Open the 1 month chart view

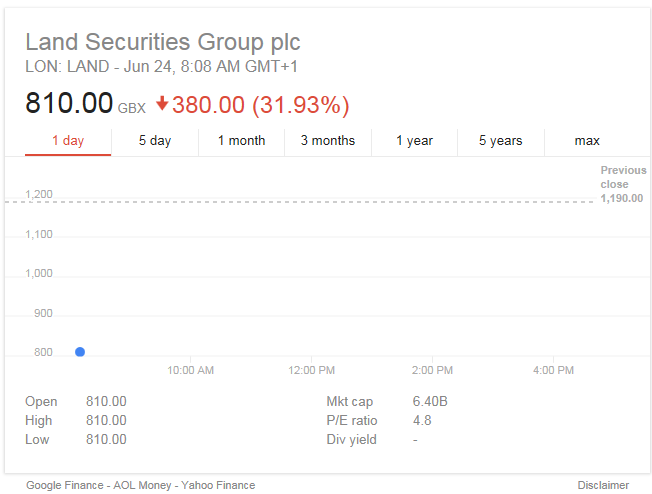[242, 141]
